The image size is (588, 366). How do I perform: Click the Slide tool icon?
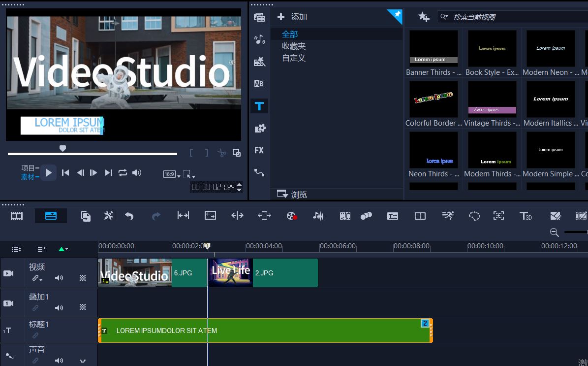264,215
